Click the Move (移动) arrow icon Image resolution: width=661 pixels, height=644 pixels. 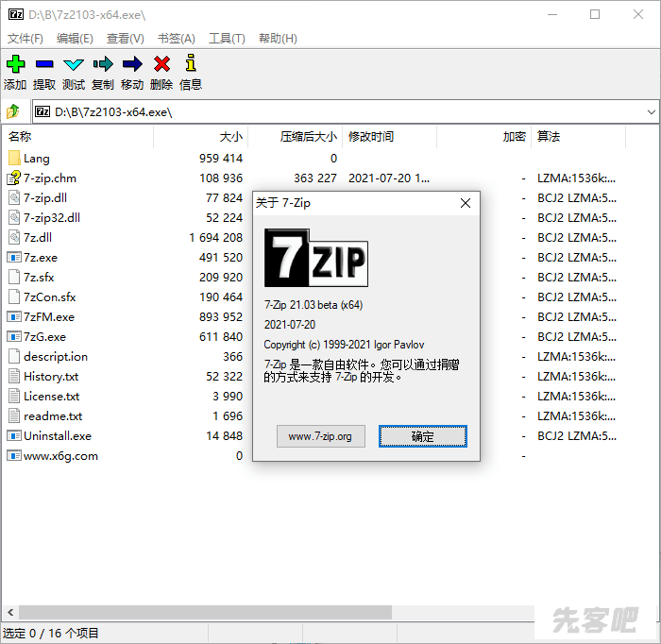[132, 64]
